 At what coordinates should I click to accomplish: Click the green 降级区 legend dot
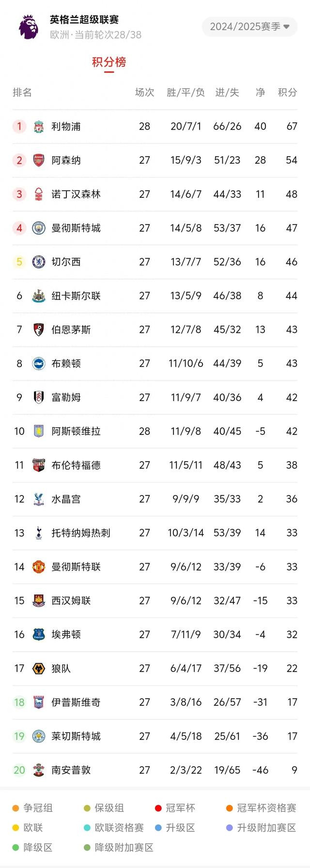(x=15, y=848)
